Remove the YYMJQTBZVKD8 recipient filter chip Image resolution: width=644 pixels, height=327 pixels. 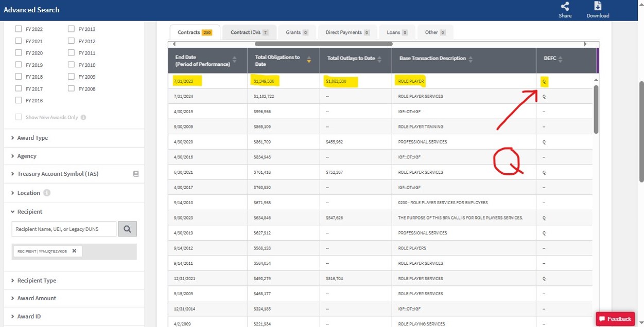(74, 251)
